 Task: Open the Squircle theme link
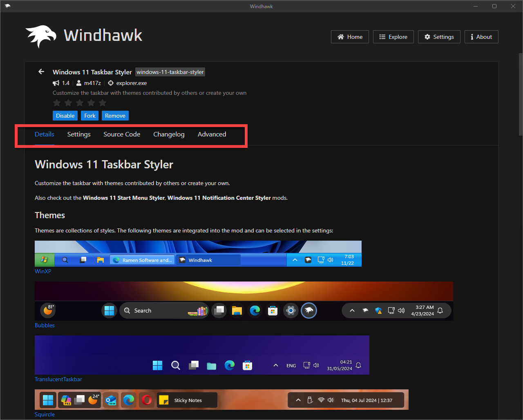pyautogui.click(x=45, y=414)
